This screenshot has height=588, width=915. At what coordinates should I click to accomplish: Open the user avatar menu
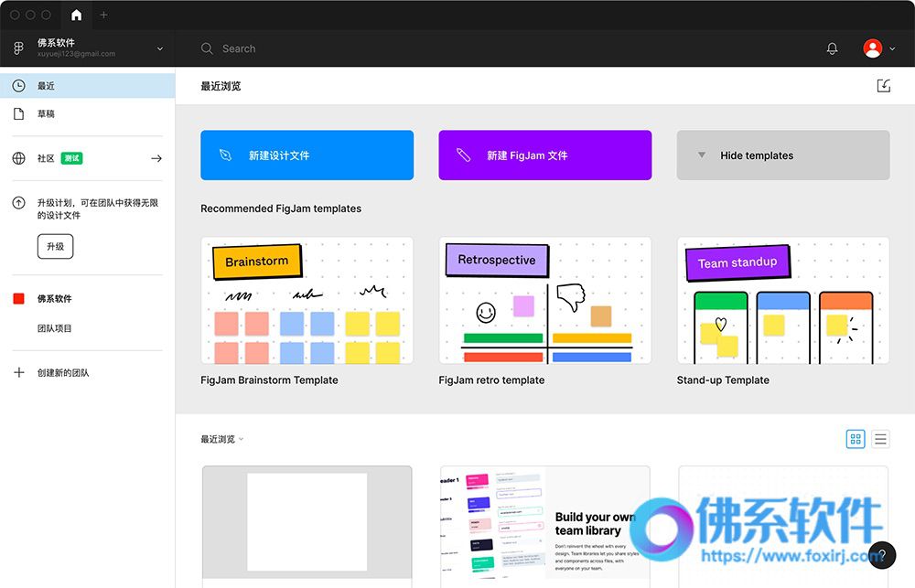[878, 48]
